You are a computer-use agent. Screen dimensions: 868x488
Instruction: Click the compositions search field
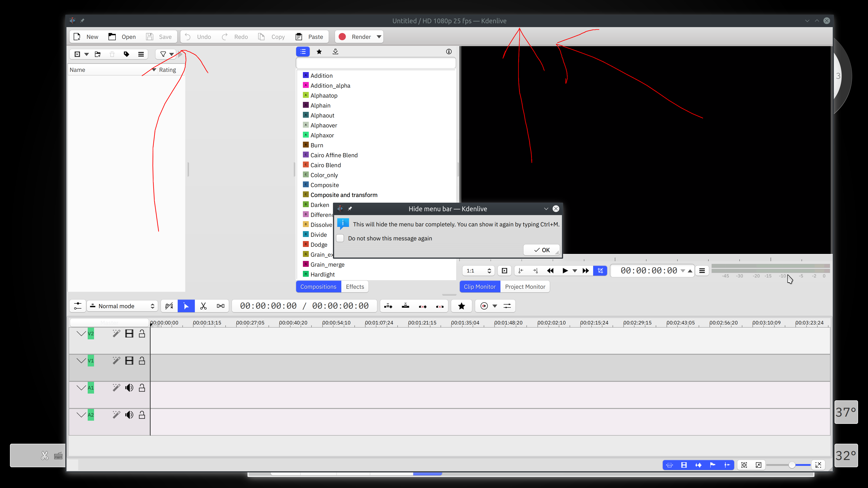376,63
